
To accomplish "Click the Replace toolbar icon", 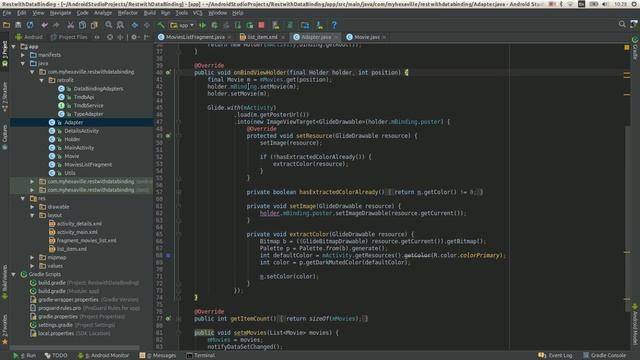I will coord(120,25).
